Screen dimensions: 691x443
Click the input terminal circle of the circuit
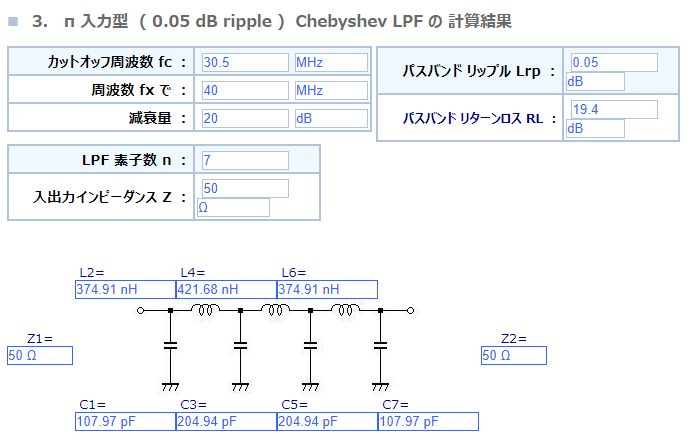(x=141, y=311)
